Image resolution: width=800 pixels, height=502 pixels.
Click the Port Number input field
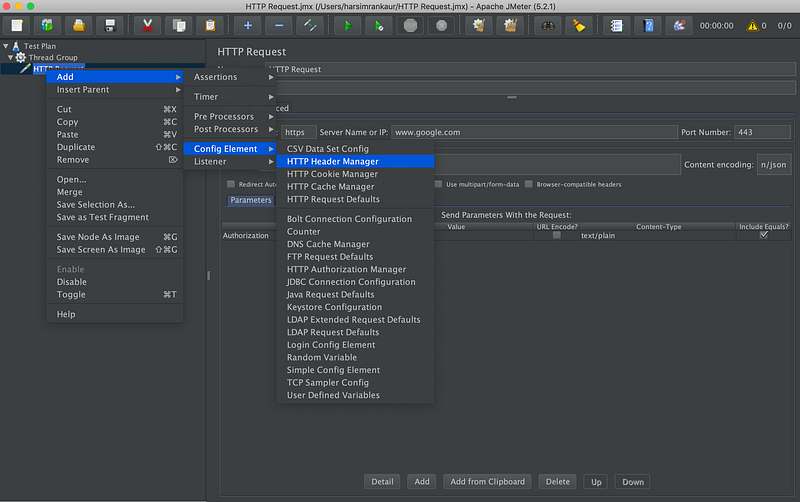(762, 132)
